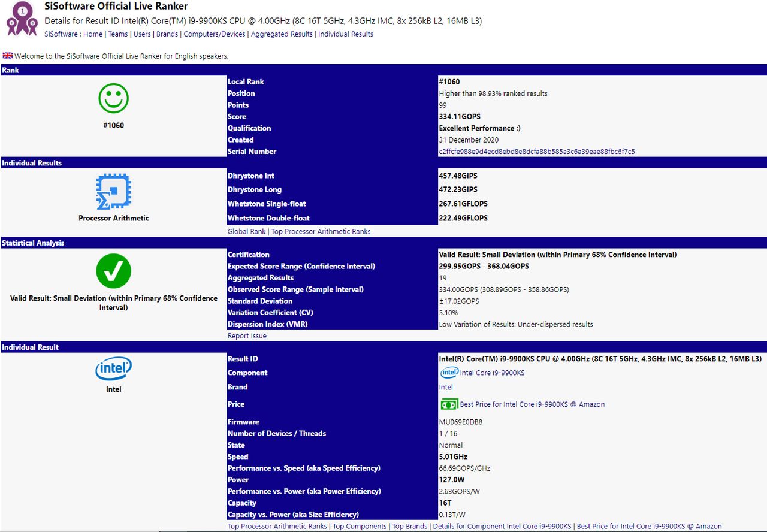Click the Report Issue link

(247, 336)
